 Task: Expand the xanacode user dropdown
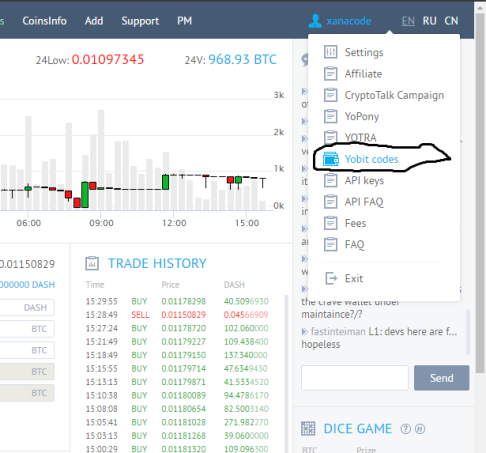click(348, 21)
